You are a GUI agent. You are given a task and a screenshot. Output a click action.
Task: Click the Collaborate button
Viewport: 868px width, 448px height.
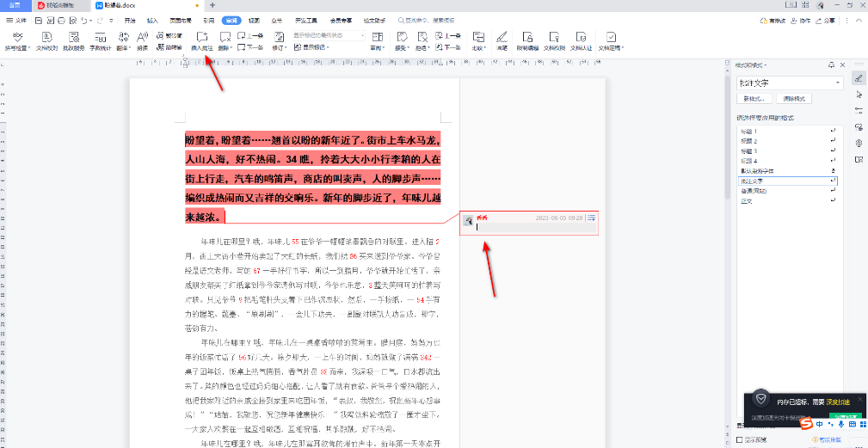click(x=801, y=21)
